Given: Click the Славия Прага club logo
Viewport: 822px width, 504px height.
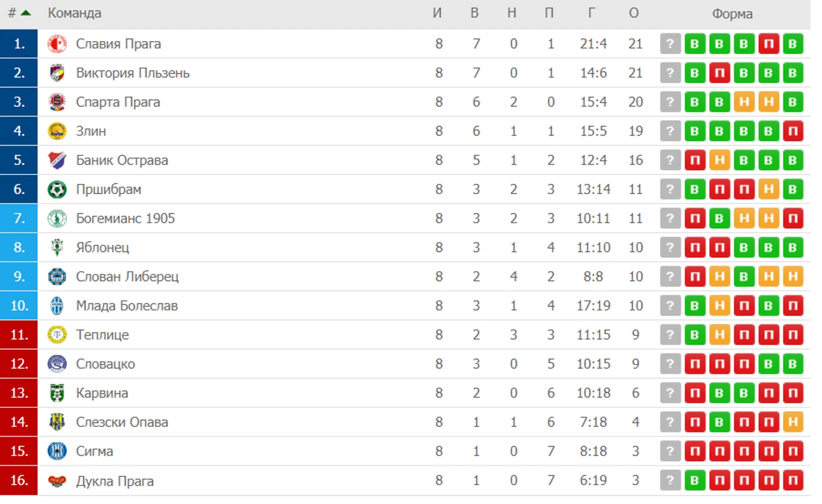Looking at the screenshot, I should pyautogui.click(x=57, y=44).
